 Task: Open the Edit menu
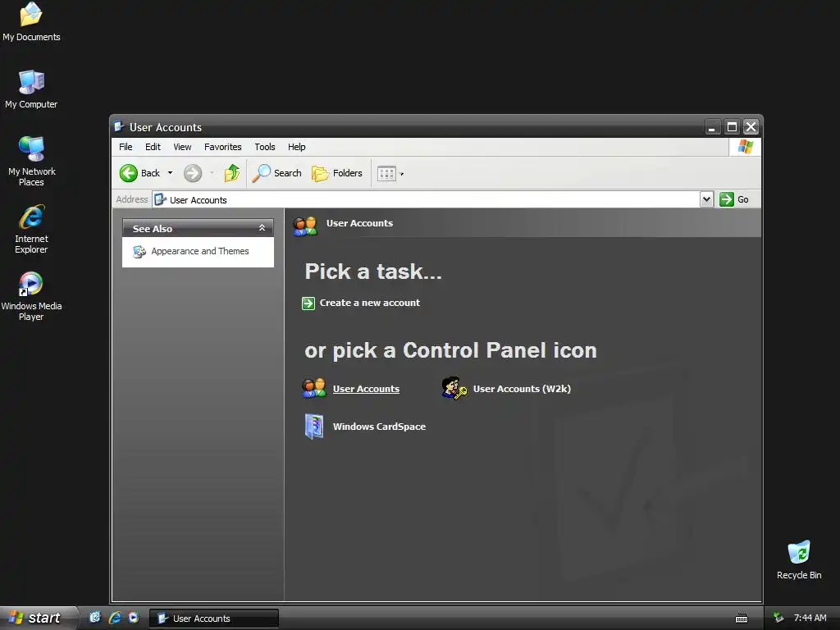click(x=153, y=147)
